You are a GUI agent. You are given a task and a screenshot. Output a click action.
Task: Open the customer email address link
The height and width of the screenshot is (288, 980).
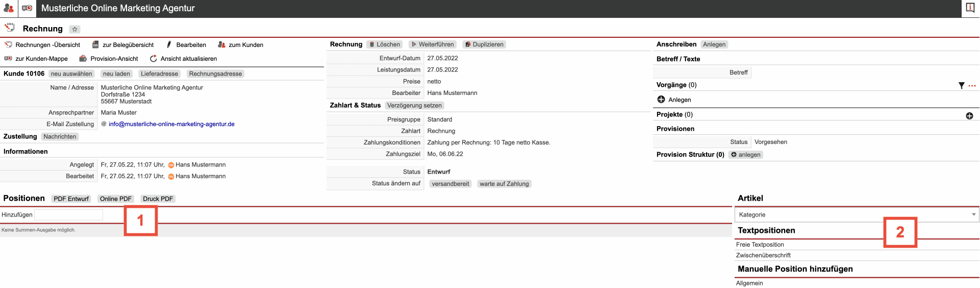tap(171, 124)
